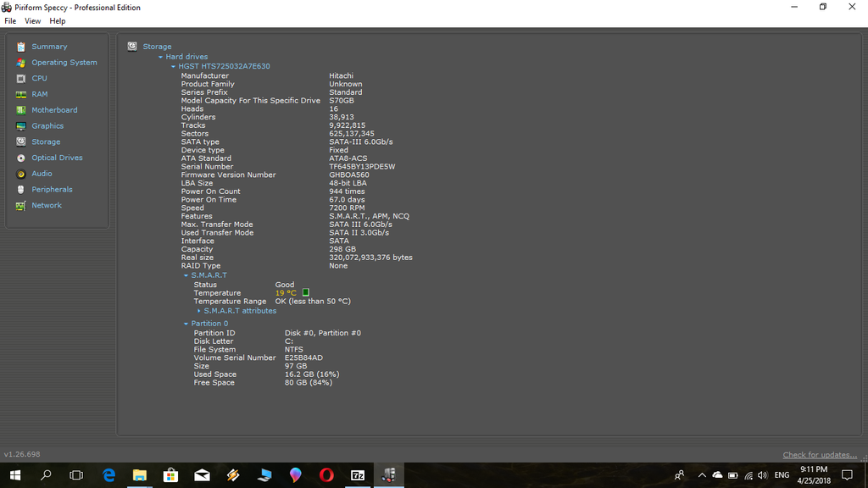The image size is (868, 488).
Task: Open Opera browser from the taskbar
Action: [x=326, y=474]
